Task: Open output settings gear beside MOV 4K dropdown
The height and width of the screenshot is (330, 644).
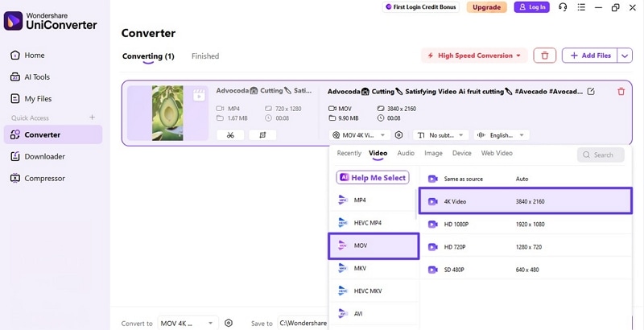Action: pos(398,135)
